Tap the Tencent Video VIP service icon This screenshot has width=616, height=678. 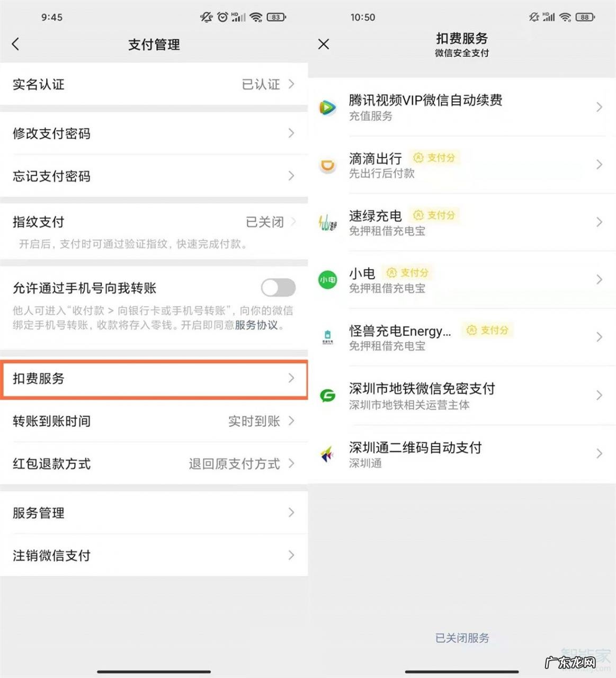click(327, 108)
